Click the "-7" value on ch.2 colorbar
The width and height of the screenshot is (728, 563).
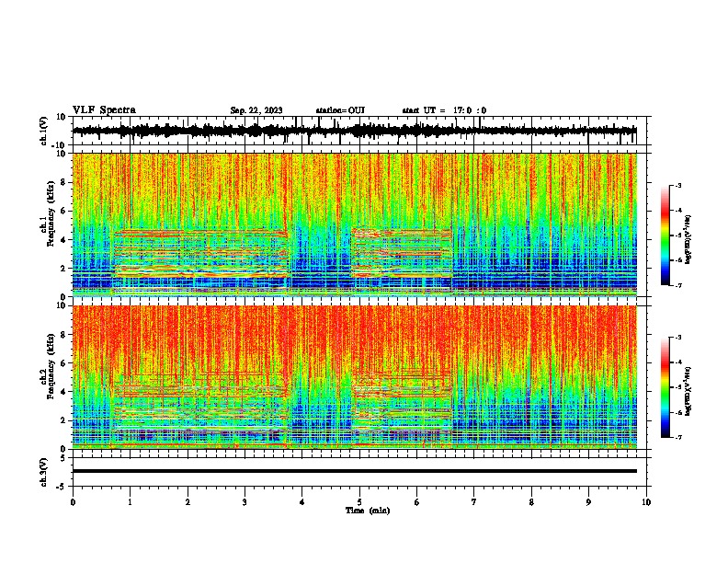click(678, 438)
